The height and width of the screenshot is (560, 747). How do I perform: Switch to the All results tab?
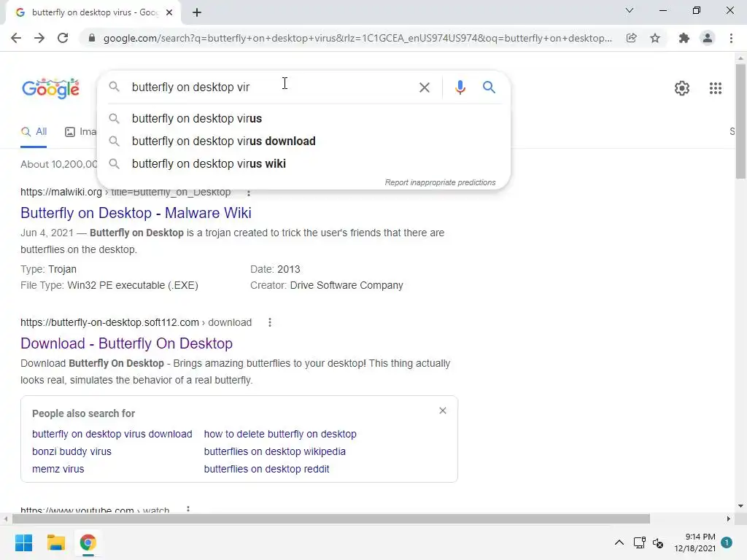(34, 132)
